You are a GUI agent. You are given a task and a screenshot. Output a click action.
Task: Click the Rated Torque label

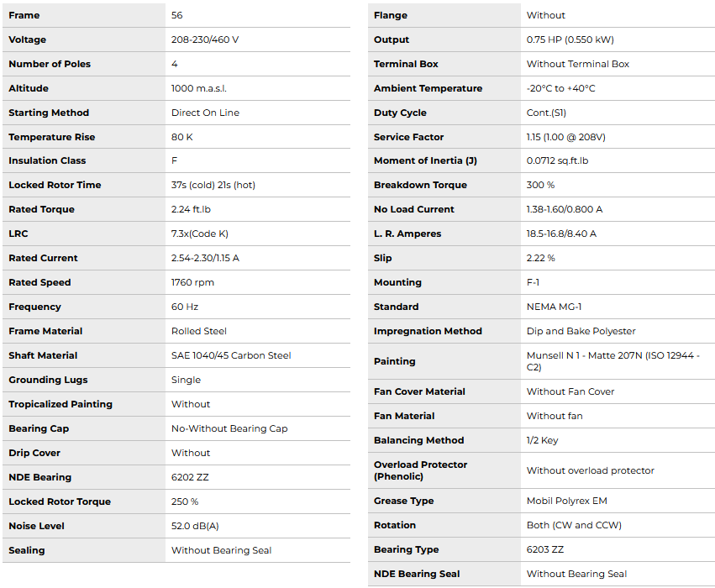[41, 209]
